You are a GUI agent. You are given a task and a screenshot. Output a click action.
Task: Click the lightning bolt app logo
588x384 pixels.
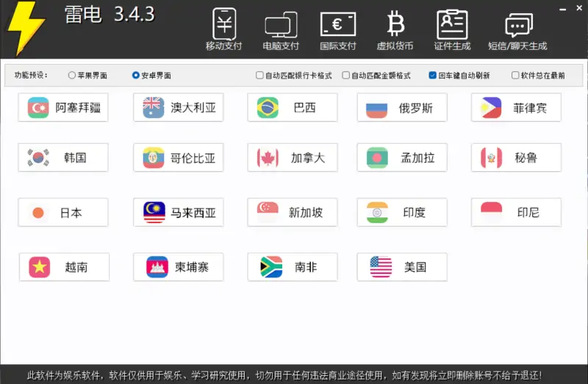(25, 28)
